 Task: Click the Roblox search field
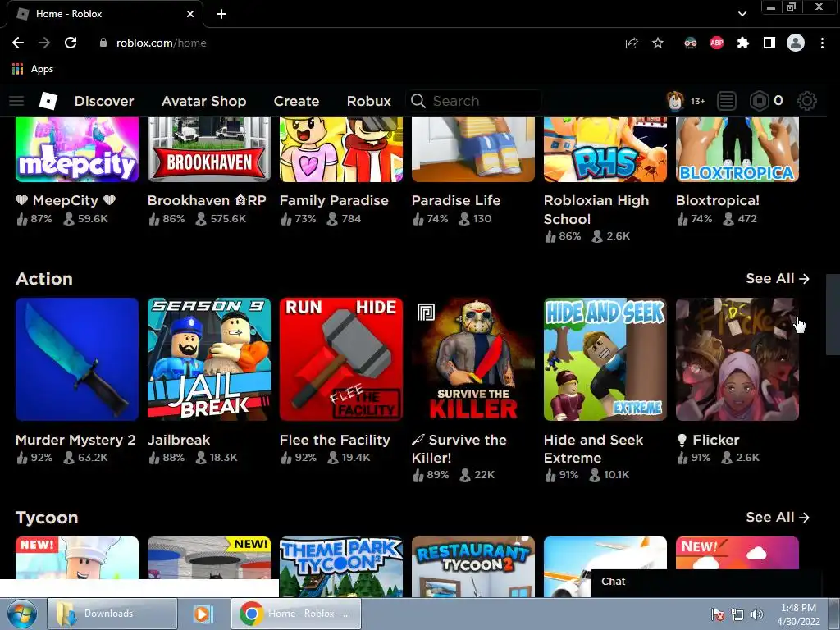pos(473,101)
